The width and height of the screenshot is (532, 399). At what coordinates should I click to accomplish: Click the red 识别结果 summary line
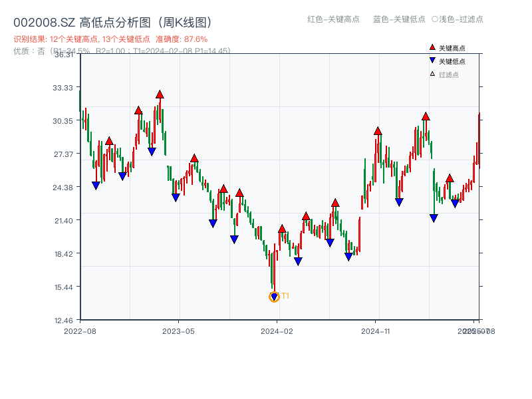tap(110, 39)
